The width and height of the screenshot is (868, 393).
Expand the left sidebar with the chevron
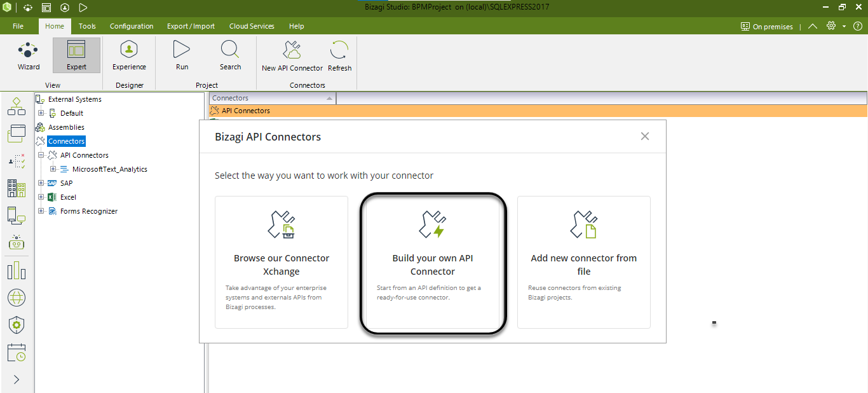point(17,380)
